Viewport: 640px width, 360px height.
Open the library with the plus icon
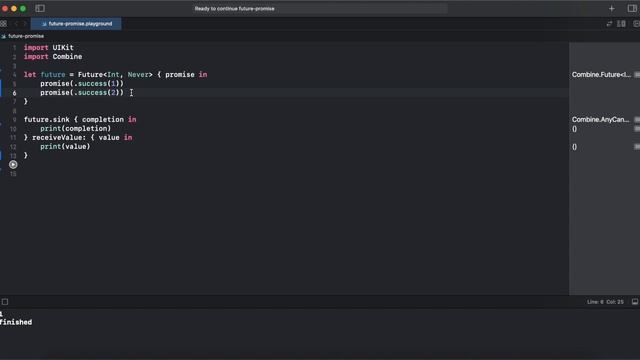(611, 8)
